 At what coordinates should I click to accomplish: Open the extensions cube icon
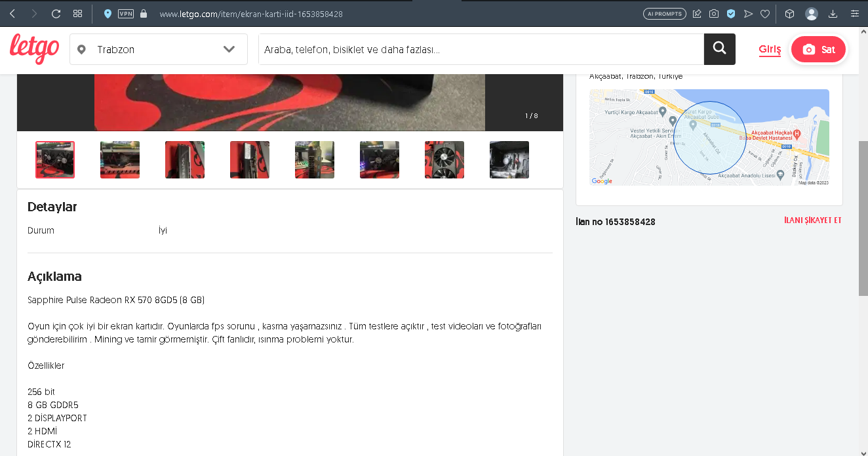pyautogui.click(x=790, y=14)
